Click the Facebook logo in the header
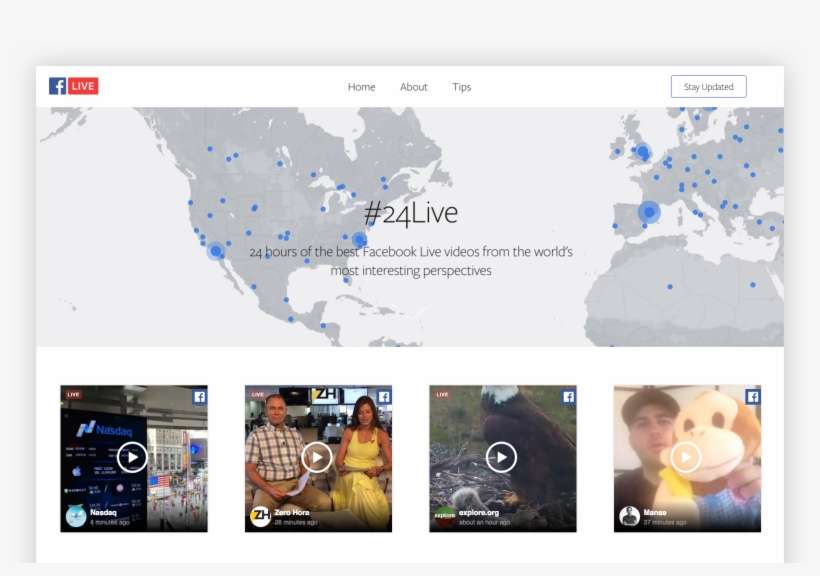Image resolution: width=820 pixels, height=576 pixels. (57, 85)
